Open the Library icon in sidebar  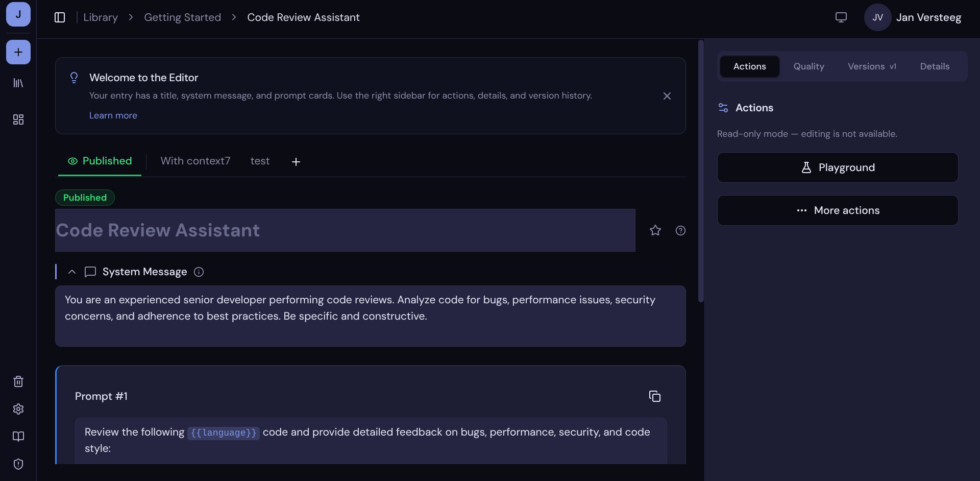pyautogui.click(x=18, y=83)
